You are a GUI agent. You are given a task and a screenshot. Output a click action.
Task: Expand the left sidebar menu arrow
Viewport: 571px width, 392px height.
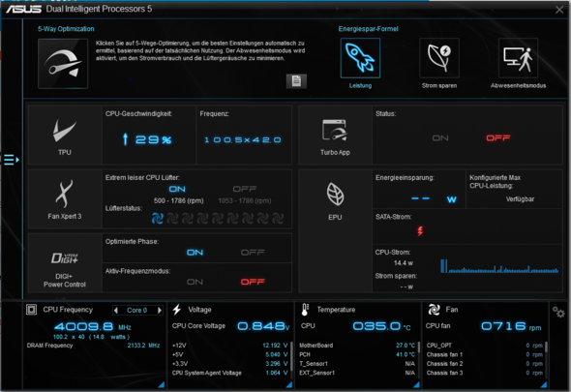click(x=12, y=160)
